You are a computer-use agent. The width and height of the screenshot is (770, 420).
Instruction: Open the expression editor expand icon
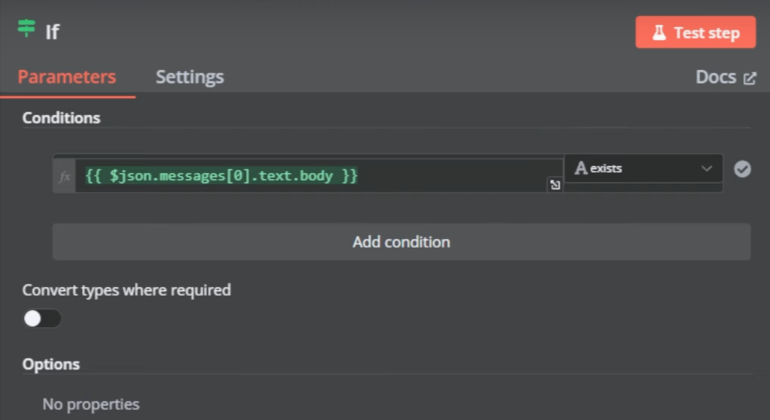click(554, 185)
